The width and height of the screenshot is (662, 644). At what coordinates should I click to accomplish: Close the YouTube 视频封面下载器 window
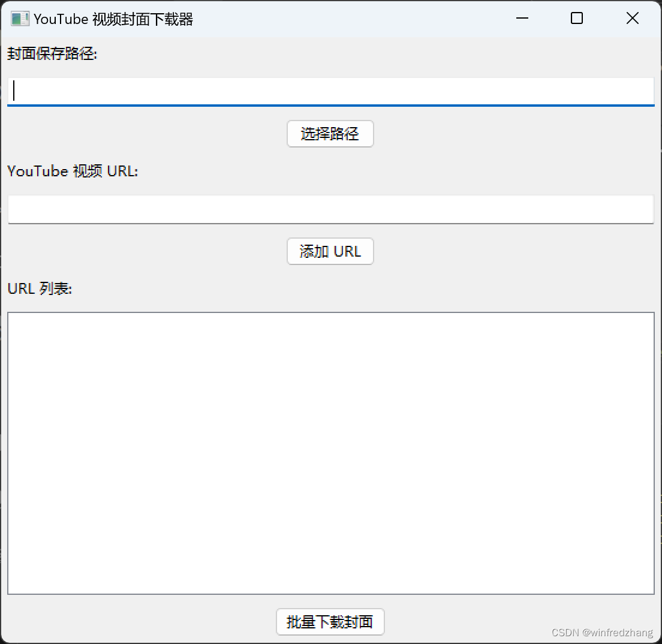633,18
